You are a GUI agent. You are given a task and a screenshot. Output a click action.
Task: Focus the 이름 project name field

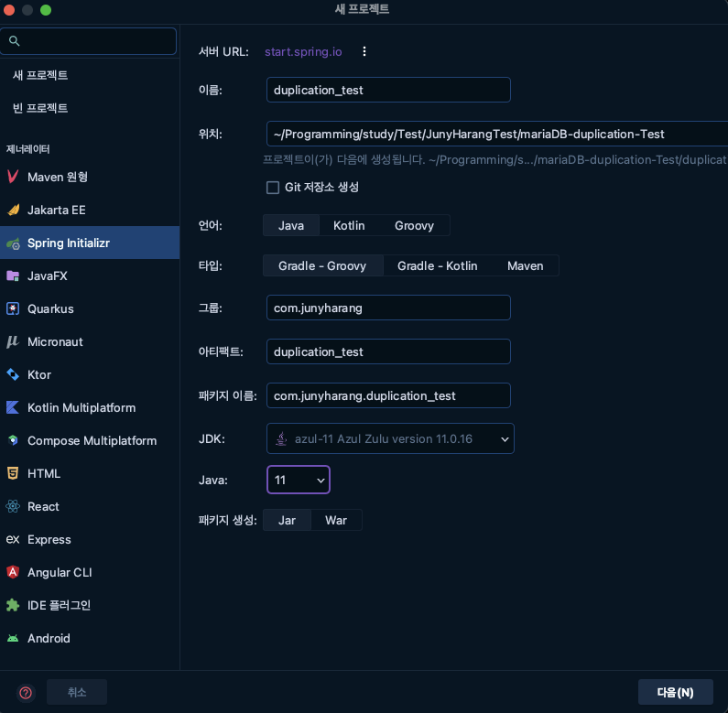pyautogui.click(x=388, y=90)
